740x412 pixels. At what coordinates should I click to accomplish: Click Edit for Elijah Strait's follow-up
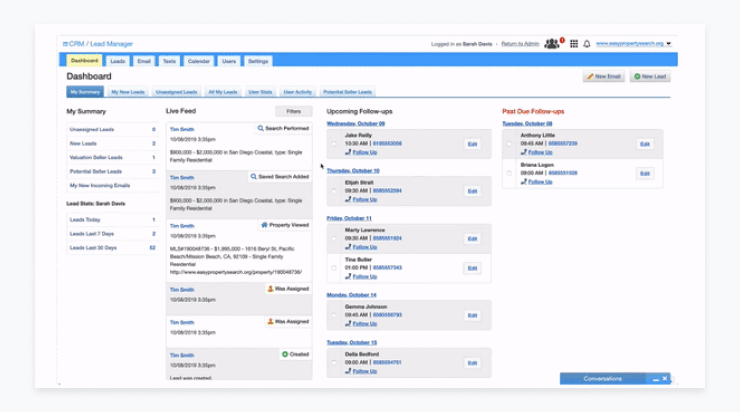tap(472, 191)
